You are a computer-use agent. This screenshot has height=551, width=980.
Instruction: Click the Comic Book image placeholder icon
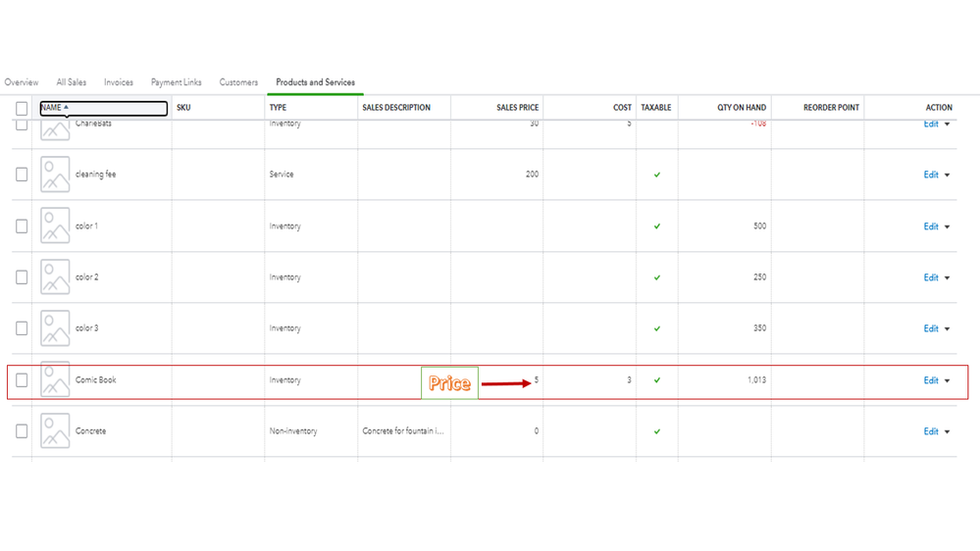pyautogui.click(x=55, y=379)
